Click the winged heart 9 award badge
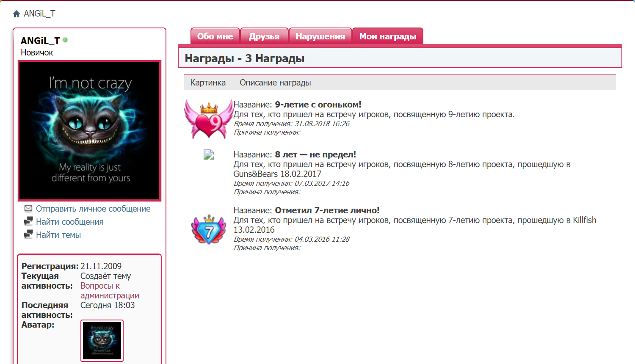The image size is (635, 364). point(209,119)
